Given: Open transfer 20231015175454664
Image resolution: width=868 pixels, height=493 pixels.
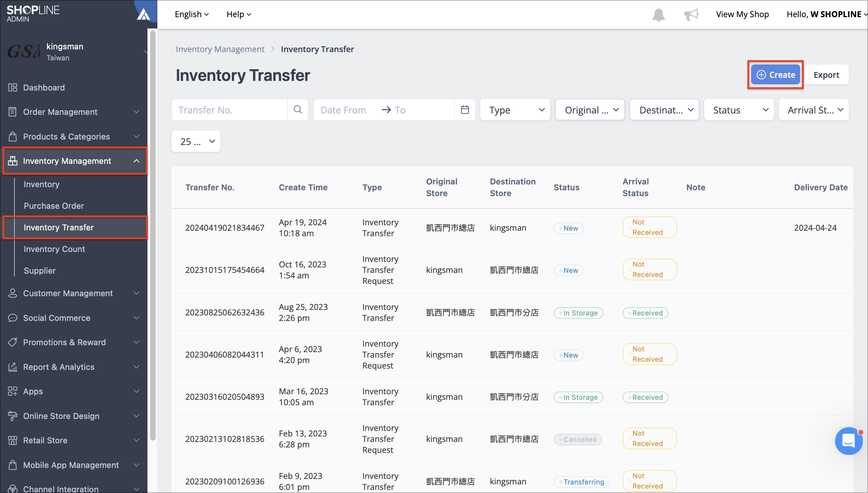Looking at the screenshot, I should [x=225, y=270].
